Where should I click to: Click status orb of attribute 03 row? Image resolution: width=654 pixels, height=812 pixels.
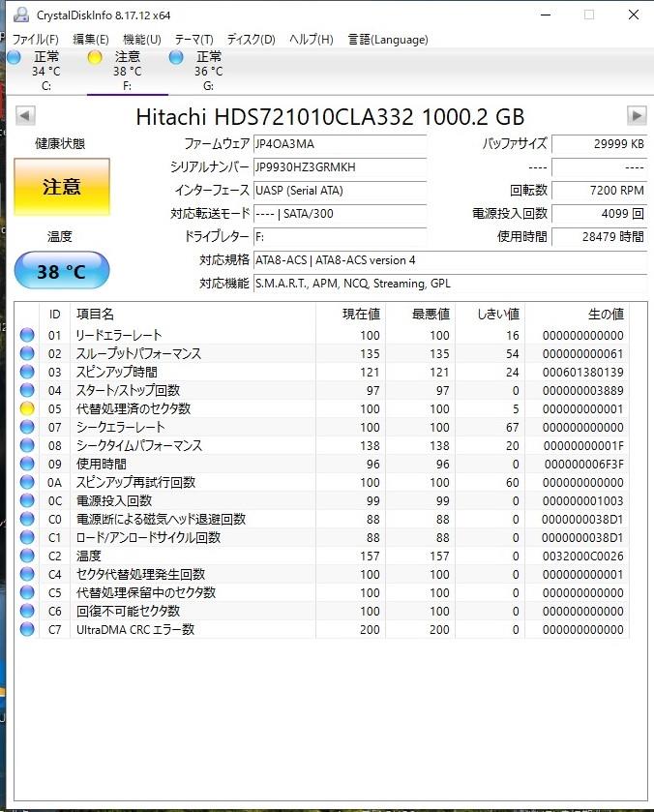coord(27,372)
